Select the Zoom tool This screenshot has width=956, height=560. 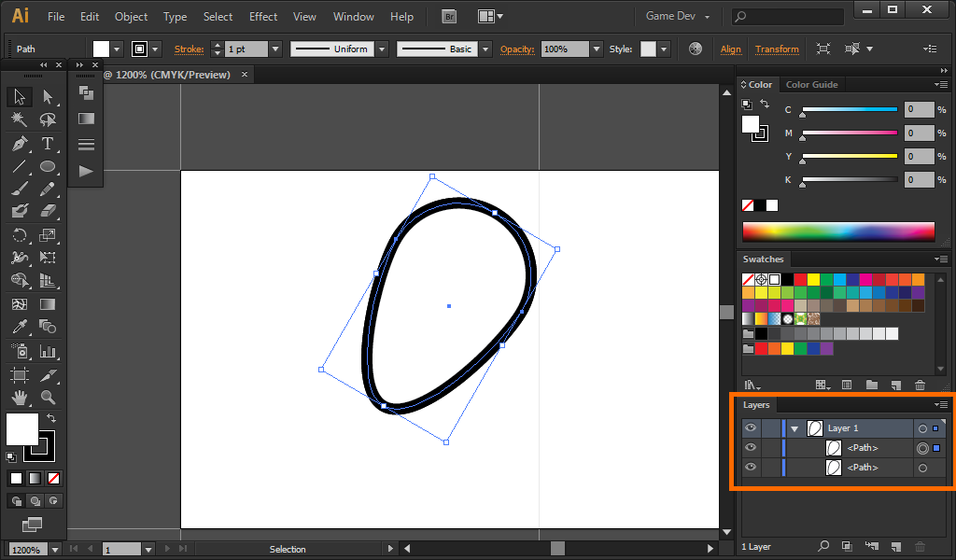pyautogui.click(x=48, y=398)
